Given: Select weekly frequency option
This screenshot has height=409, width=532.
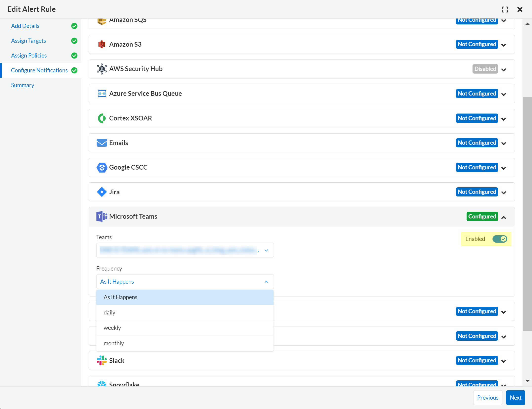Looking at the screenshot, I should (x=185, y=328).
